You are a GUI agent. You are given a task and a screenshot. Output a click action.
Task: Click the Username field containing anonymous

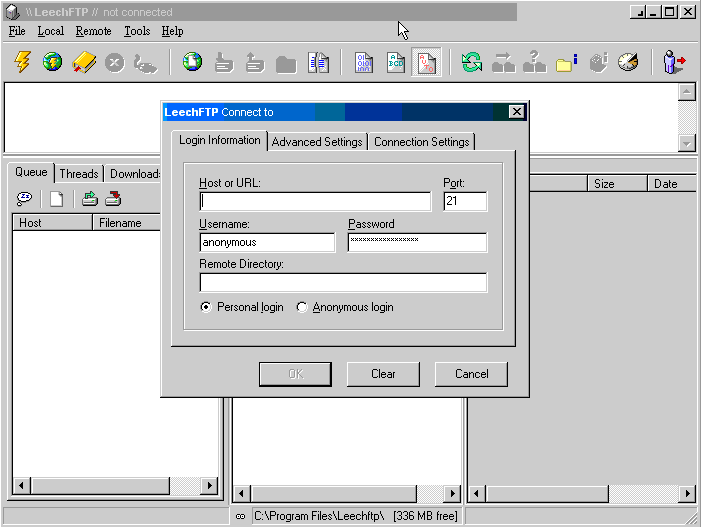(267, 242)
